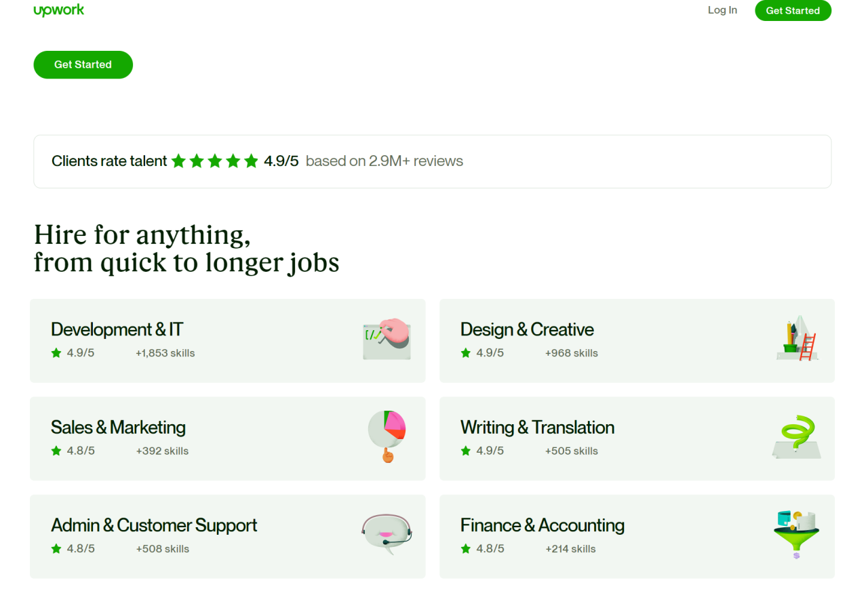Select the Writing & Translation category title

(537, 428)
